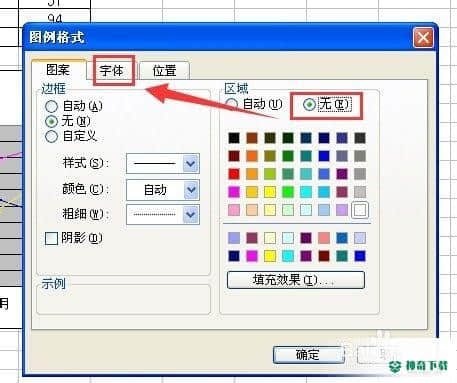Viewport: 457px width, 383px height.
Task: Expand the 颜色(C) color dropdown
Action: point(191,190)
